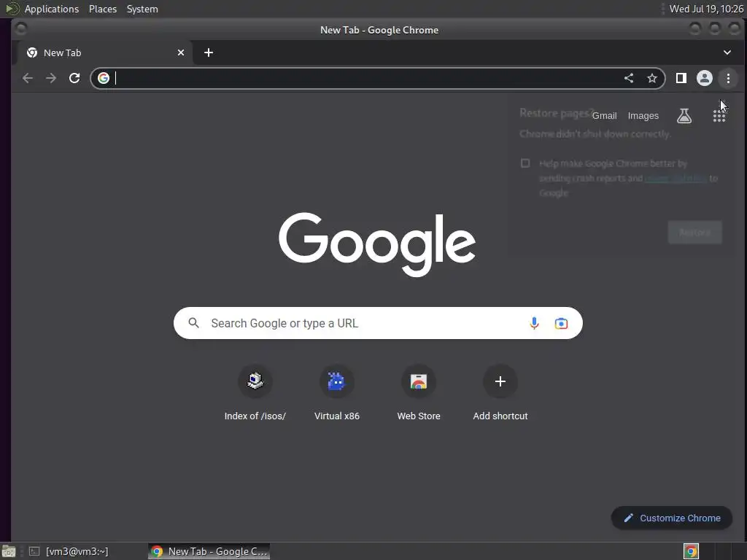
Task: Open the System menu
Action: 142,9
